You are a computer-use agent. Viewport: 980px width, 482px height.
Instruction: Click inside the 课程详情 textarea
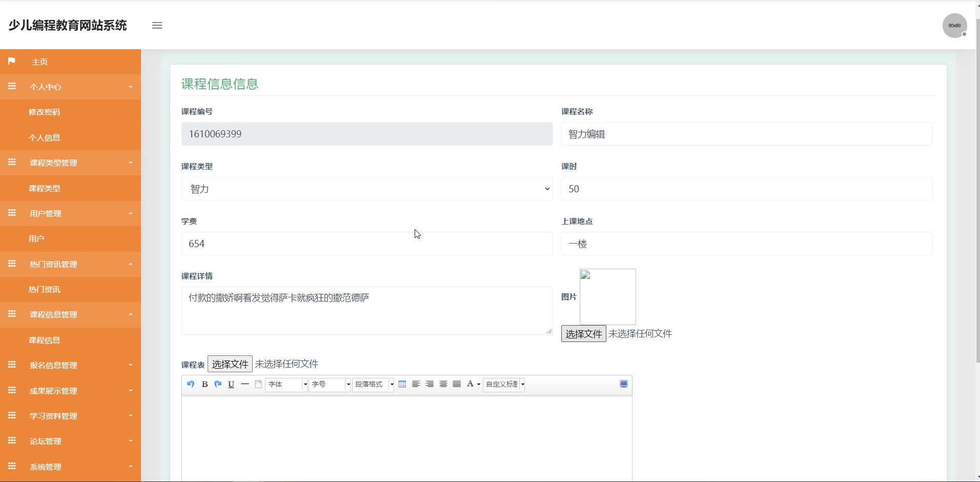[x=367, y=311]
